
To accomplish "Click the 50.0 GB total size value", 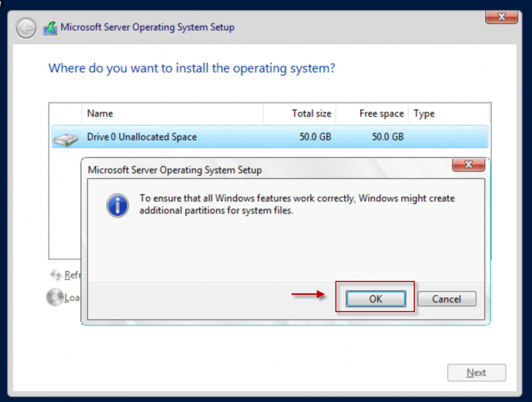I will point(315,137).
